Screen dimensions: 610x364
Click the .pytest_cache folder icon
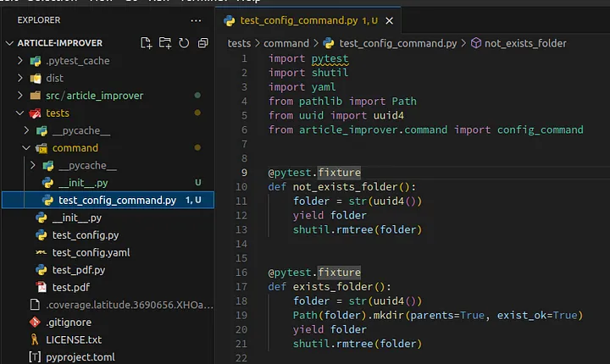(36, 61)
